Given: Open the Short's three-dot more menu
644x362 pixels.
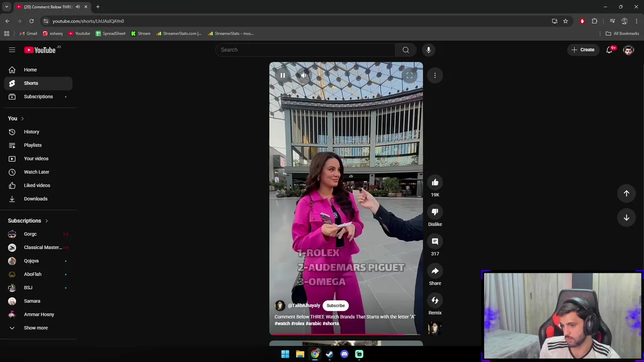Looking at the screenshot, I should click(x=435, y=75).
